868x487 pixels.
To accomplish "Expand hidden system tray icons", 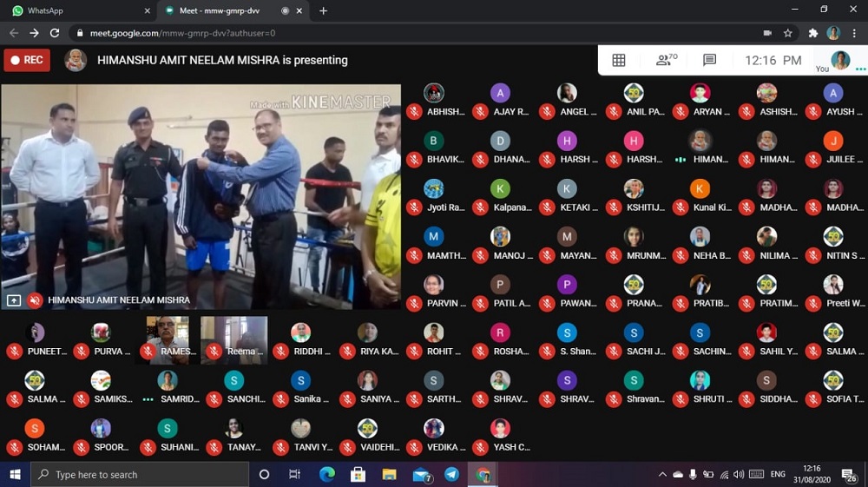I will pos(662,474).
